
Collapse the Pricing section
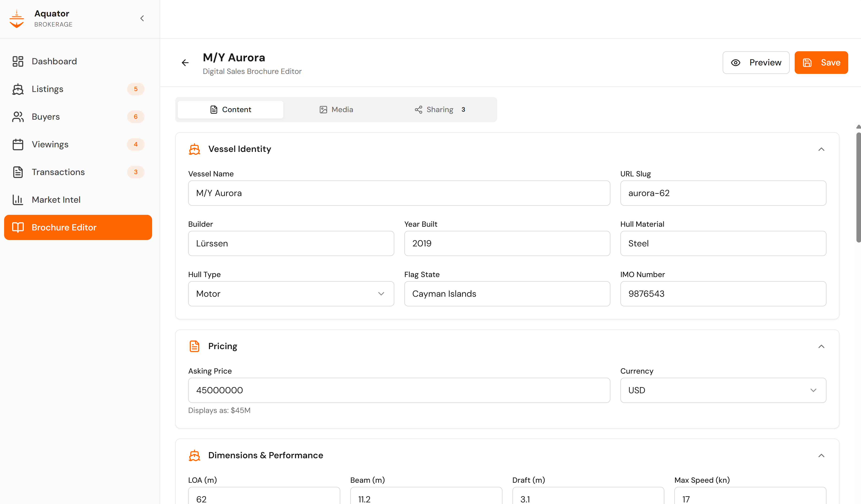click(821, 346)
